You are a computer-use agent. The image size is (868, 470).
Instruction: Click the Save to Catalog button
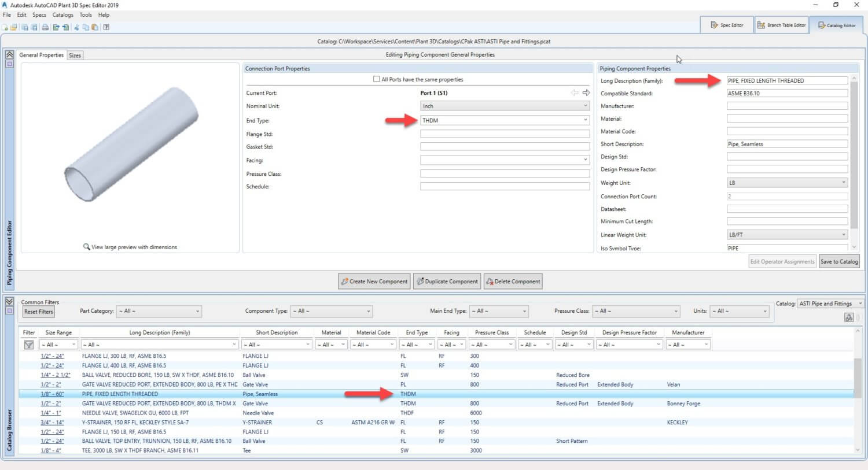(x=838, y=261)
